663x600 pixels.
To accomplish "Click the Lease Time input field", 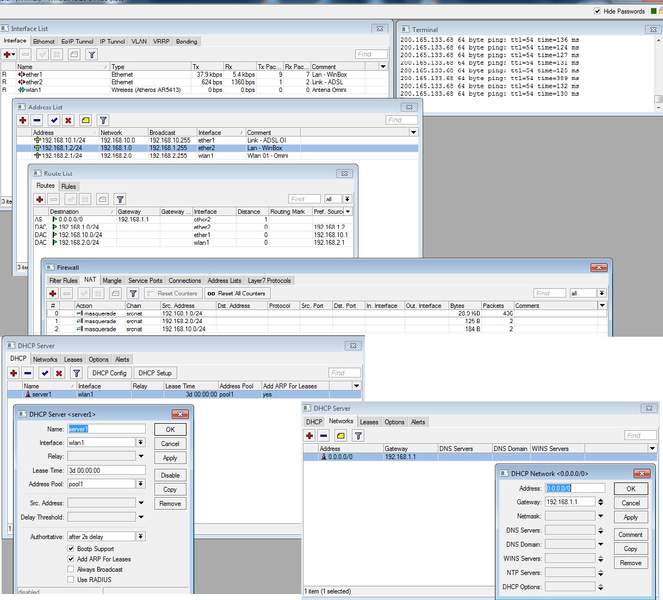I will pos(106,470).
